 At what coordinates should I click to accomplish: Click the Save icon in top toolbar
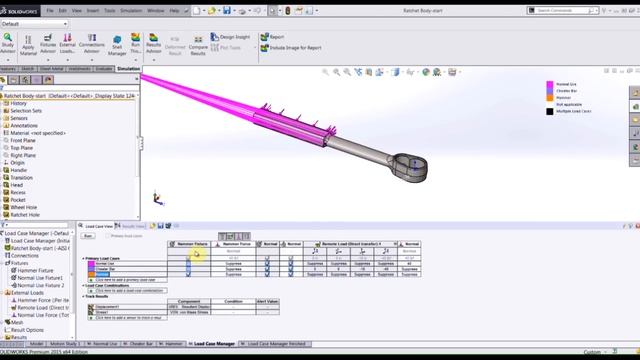tap(227, 11)
